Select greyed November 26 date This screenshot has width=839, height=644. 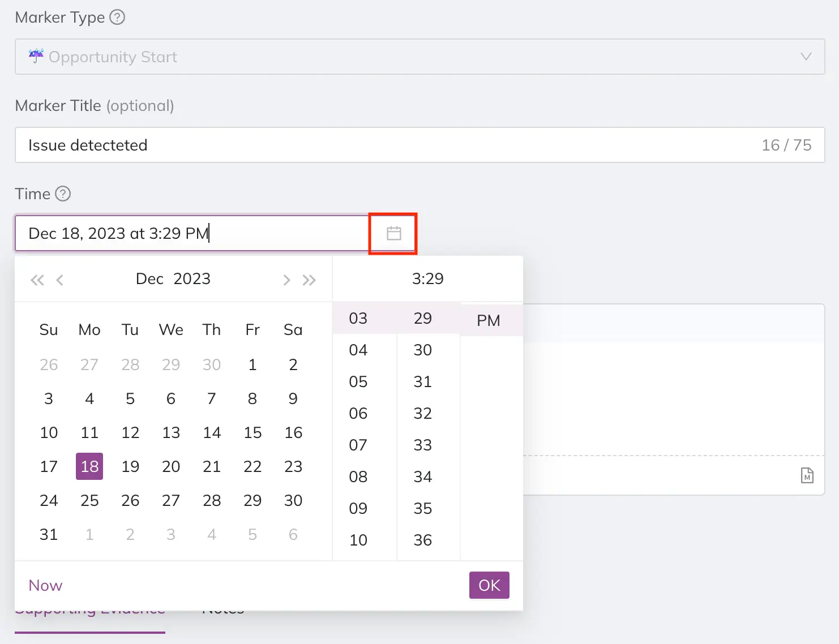49,364
